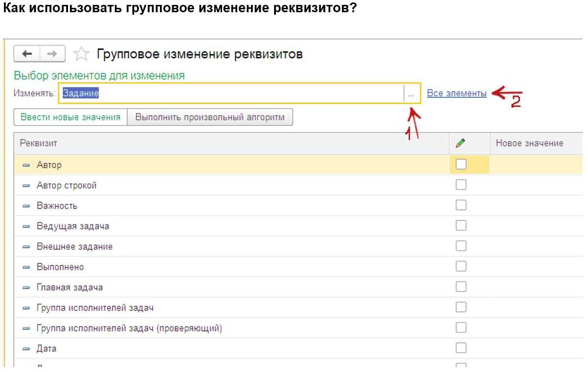Switch to Выполнить произвольный алгоритм tab

[210, 117]
